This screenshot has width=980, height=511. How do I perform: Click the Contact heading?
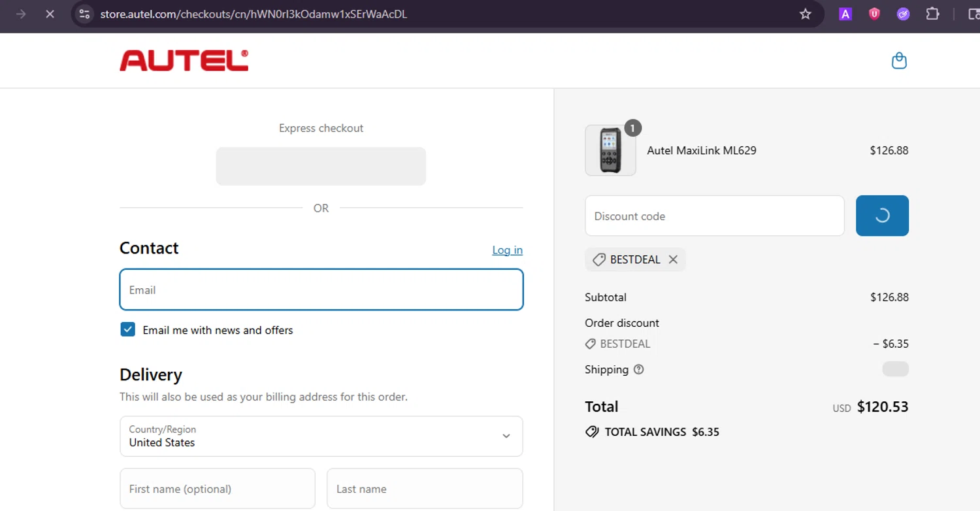pyautogui.click(x=149, y=248)
